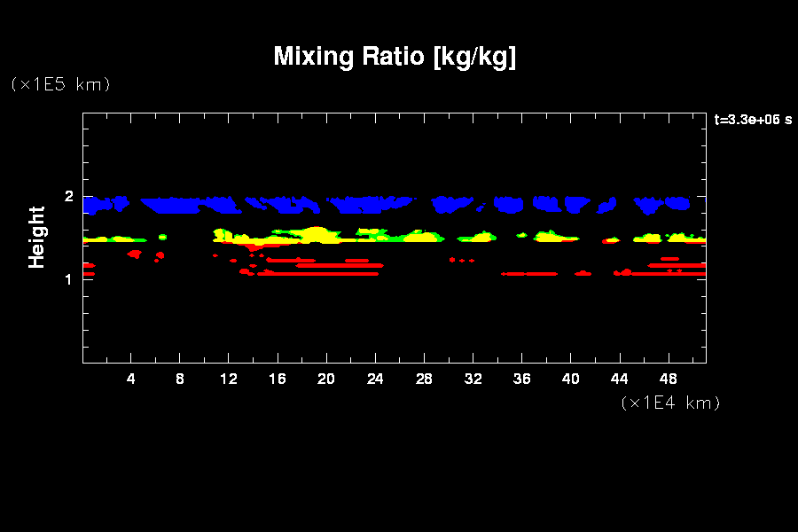The image size is (798, 532).
Task: Select the x-axis tick label "24"
Action: pyautogui.click(x=375, y=379)
